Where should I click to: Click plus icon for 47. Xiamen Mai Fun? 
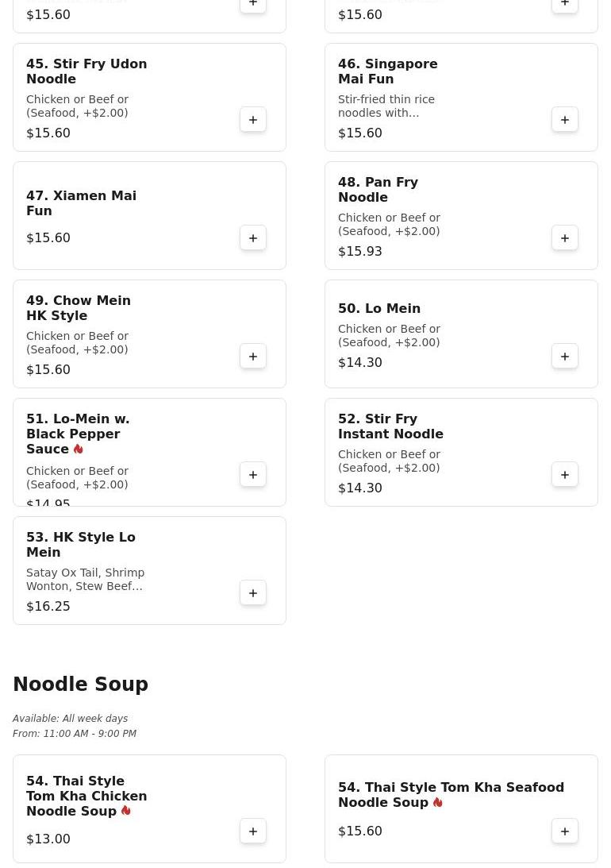[x=252, y=238]
